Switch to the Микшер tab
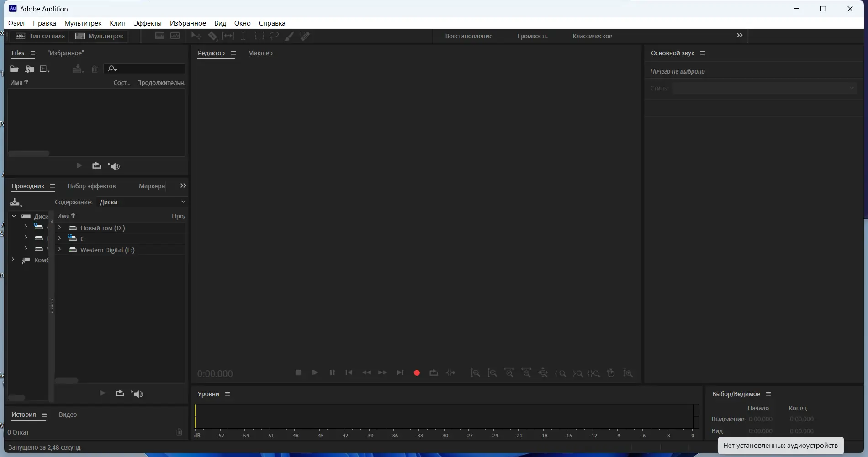 [x=260, y=53]
